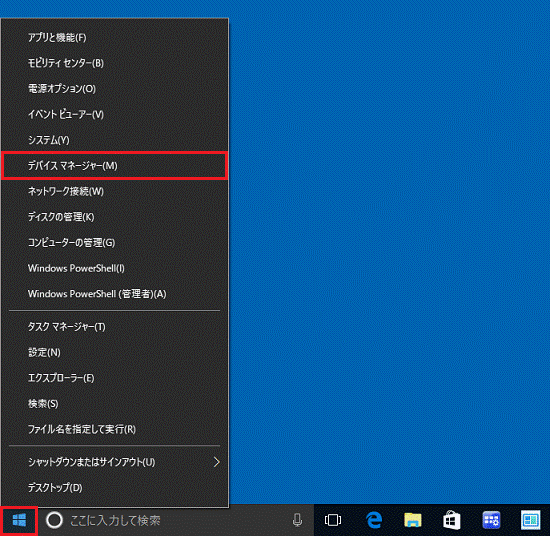The image size is (550, 536).
Task: Launch Windows PowerShell (管理者)(A)
Action: (115, 294)
